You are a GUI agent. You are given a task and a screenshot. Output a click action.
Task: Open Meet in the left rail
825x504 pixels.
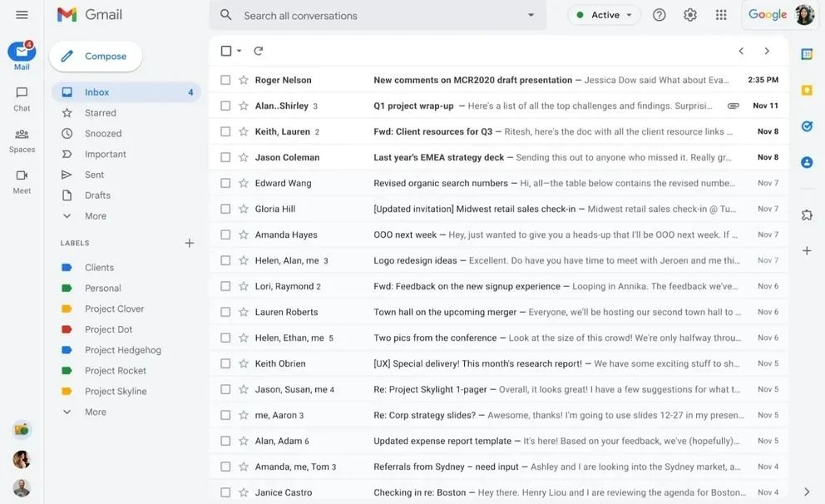[22, 182]
